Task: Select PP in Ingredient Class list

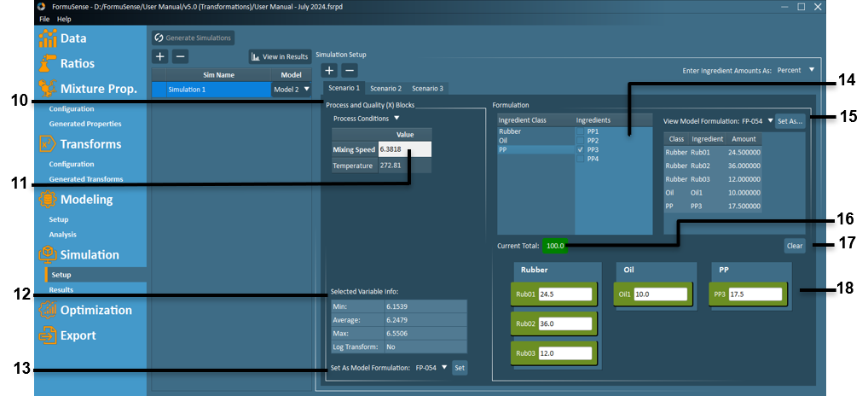Action: [535, 150]
